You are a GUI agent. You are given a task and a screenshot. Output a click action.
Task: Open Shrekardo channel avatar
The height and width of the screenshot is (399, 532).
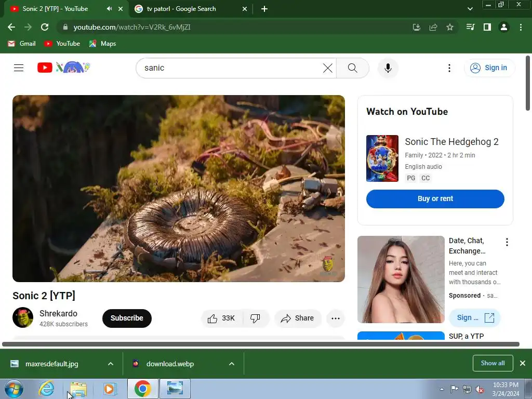(23, 317)
